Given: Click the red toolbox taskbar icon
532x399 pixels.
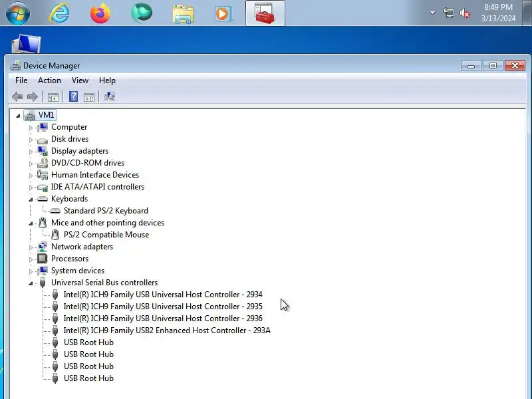Looking at the screenshot, I should [265, 13].
